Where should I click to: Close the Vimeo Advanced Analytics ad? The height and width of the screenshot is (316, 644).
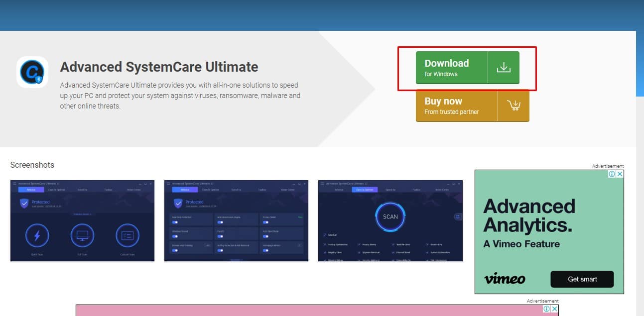tap(620, 174)
